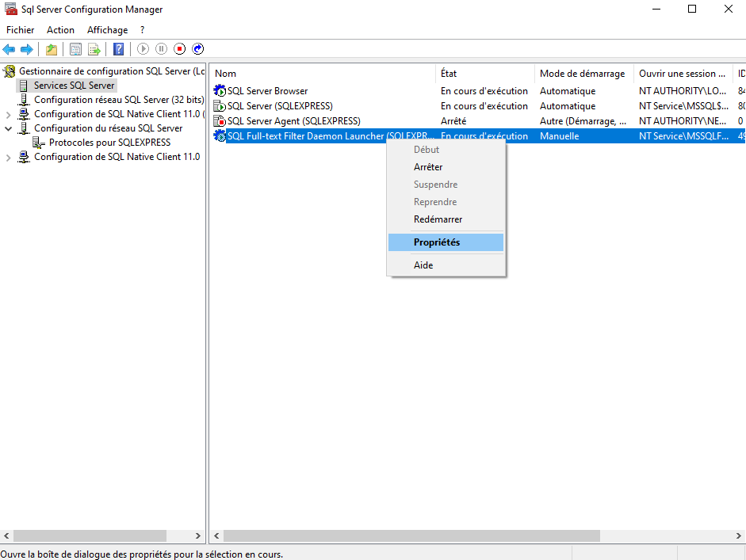The image size is (746, 560).
Task: Expand Configuration de SQL Native Client 11.0 (32 bits) node
Action: pos(9,114)
